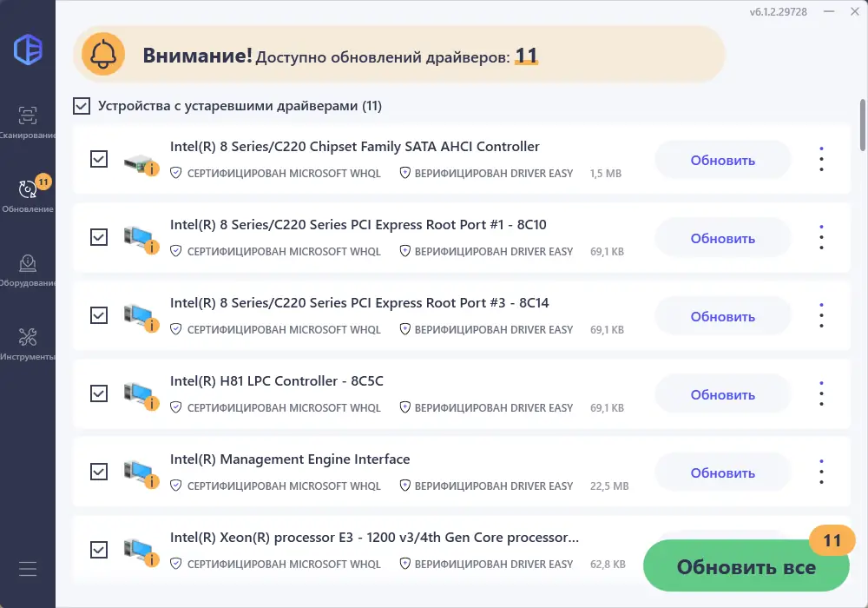Click Обновить for Management Engine Interface

tap(722, 472)
